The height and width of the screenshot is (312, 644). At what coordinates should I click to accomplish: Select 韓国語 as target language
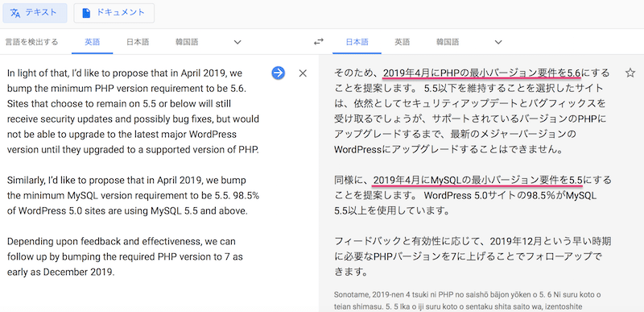tap(448, 42)
